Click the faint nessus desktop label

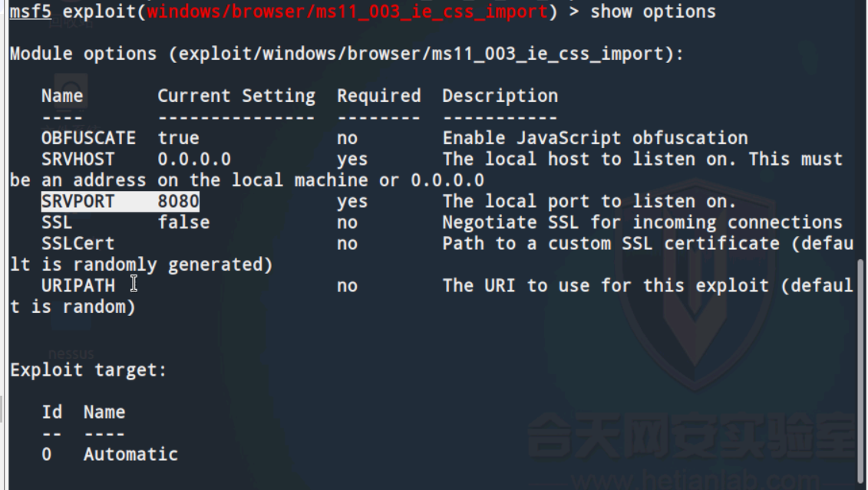71,354
